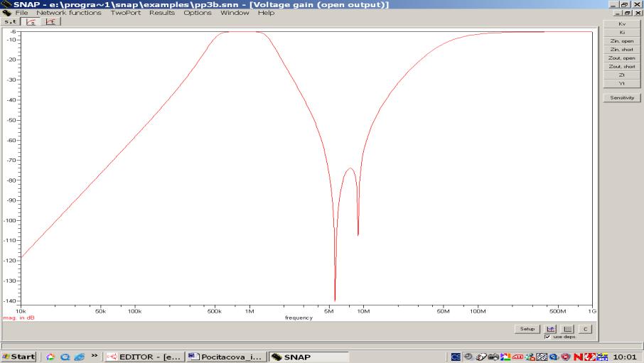Click the red shield antivirus tray icon
Screen dimensions: 644x363
point(565,357)
